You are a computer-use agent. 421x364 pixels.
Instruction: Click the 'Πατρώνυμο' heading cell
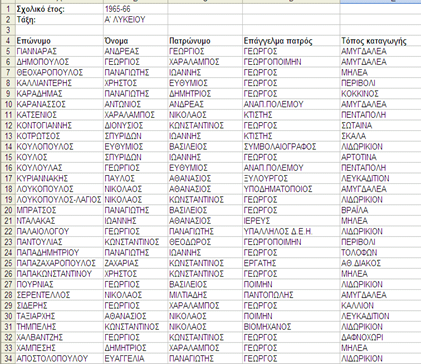(205, 41)
